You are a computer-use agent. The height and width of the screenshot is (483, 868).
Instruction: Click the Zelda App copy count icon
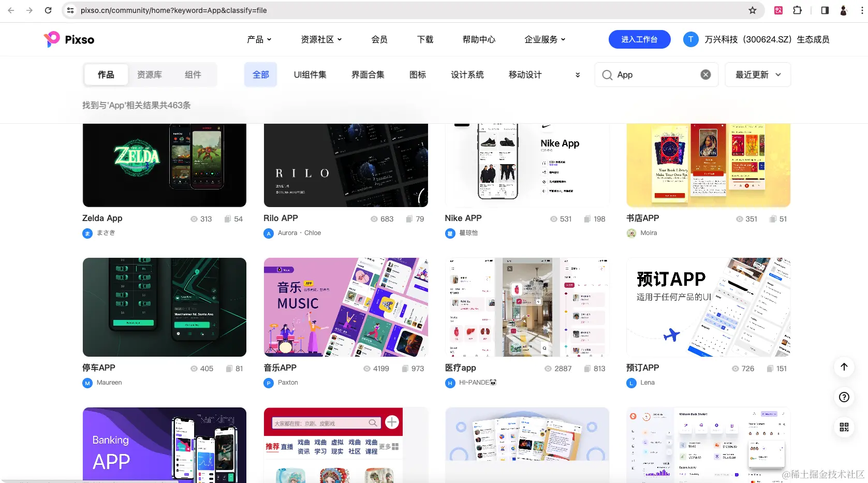point(228,219)
